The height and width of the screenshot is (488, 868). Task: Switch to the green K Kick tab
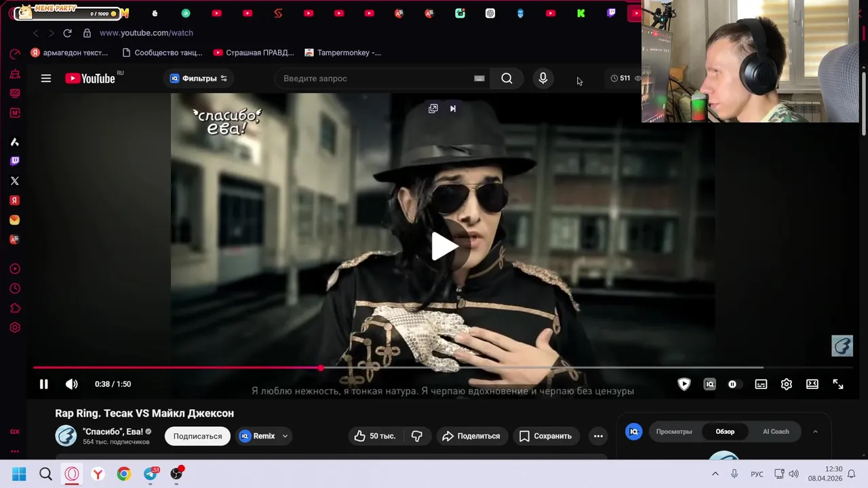[x=580, y=13]
